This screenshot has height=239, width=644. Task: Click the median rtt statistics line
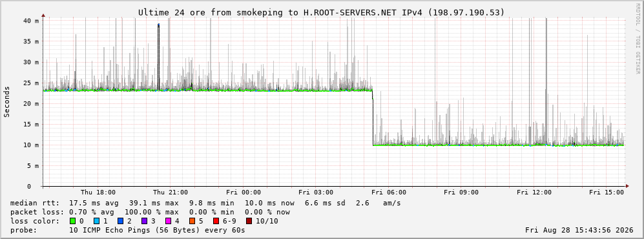(x=205, y=203)
